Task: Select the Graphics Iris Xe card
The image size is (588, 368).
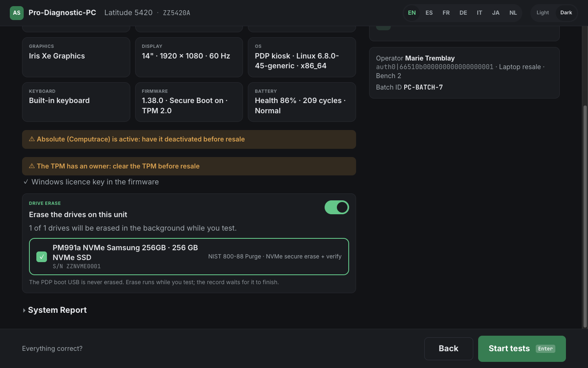Action: (76, 57)
